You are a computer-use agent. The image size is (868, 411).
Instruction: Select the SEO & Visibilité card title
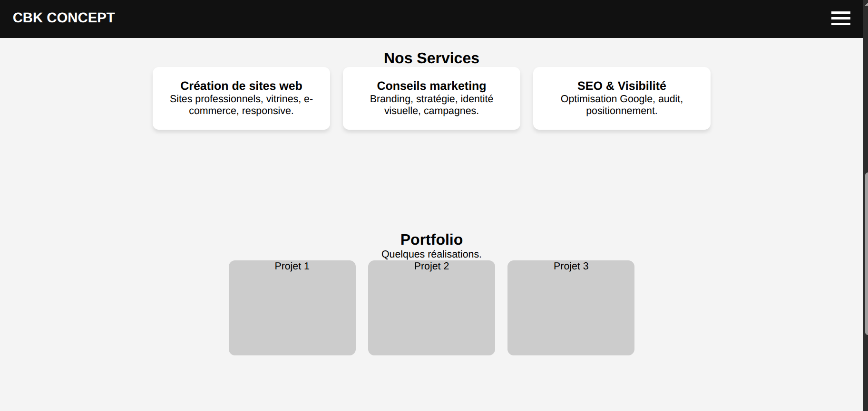point(622,86)
